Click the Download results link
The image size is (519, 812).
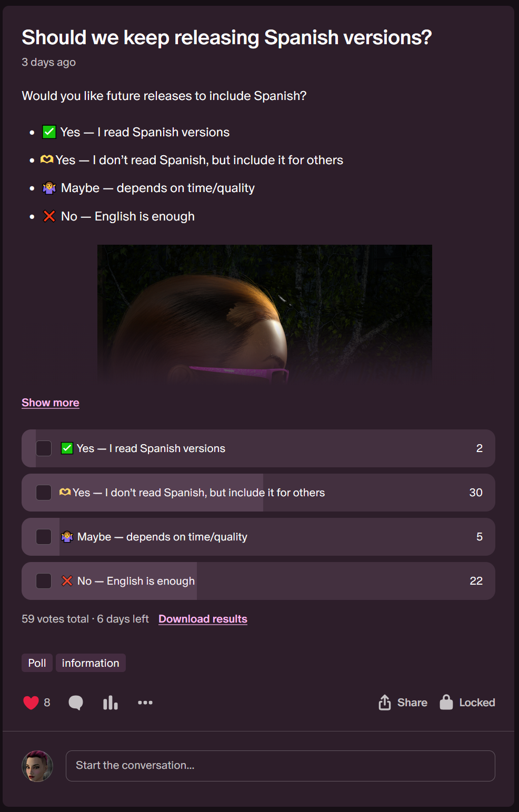(x=203, y=619)
